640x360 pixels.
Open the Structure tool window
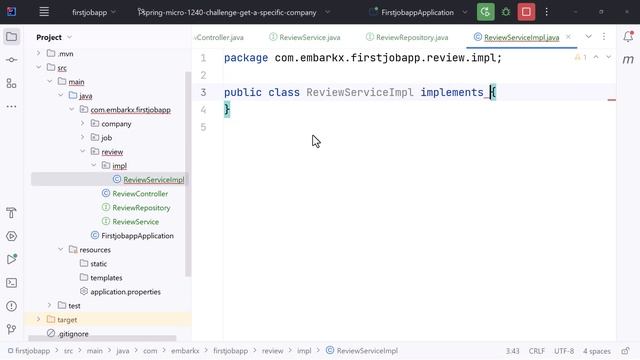11,83
